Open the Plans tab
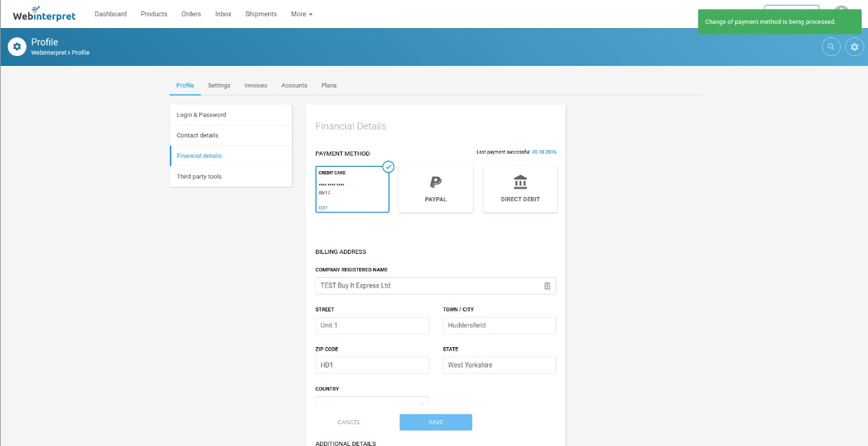This screenshot has width=868, height=446. coord(329,86)
